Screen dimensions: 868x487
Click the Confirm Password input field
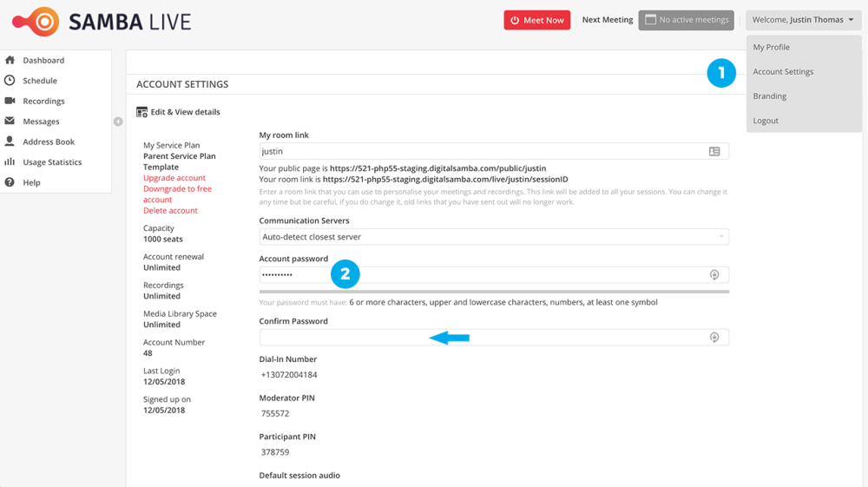point(494,337)
